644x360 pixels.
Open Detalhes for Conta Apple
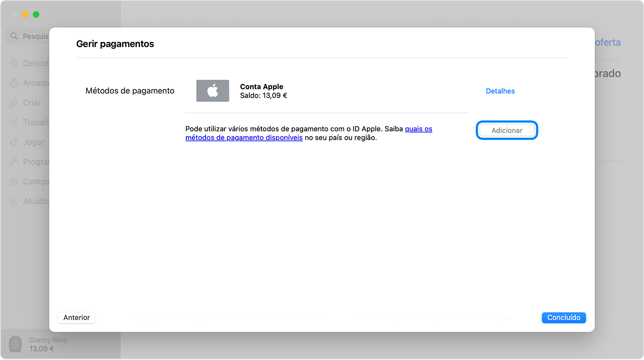(x=500, y=91)
